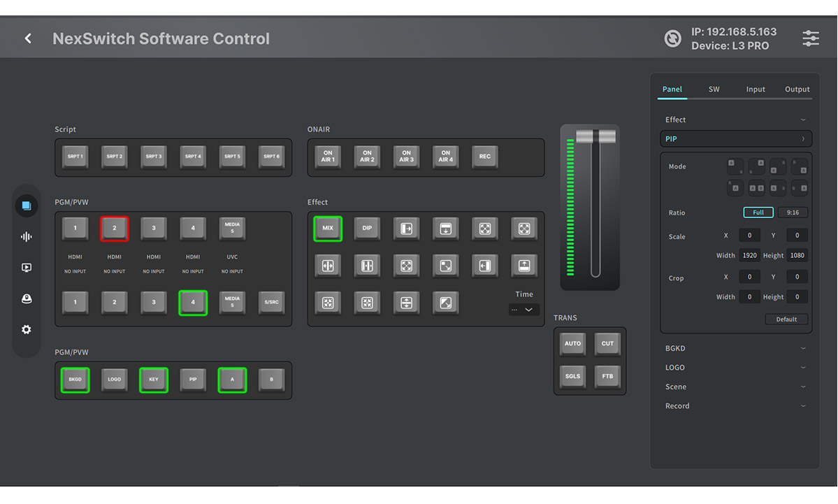Viewport: 838px width, 504px height.
Task: Switch to the Output tab
Action: (797, 89)
